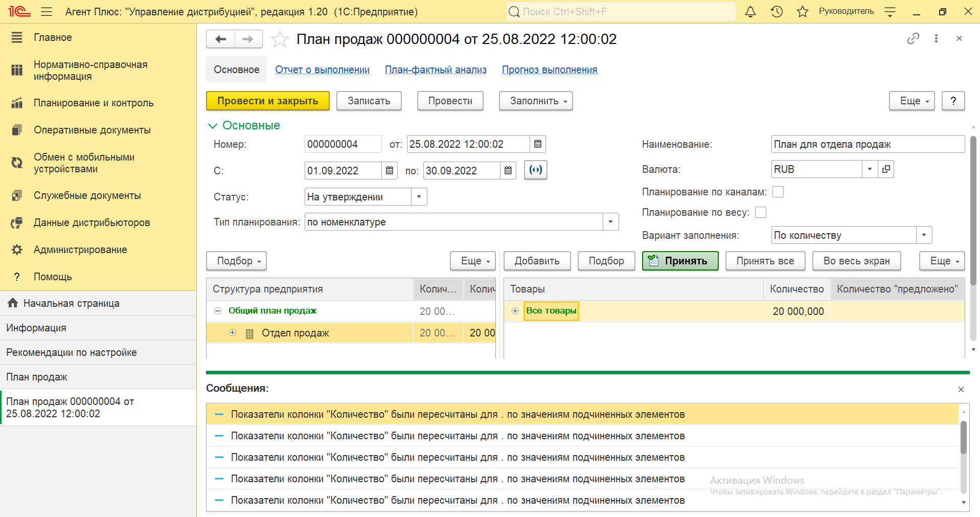Add plan to favorites with star icon
Viewport: 980px width, 517px height.
tap(280, 39)
